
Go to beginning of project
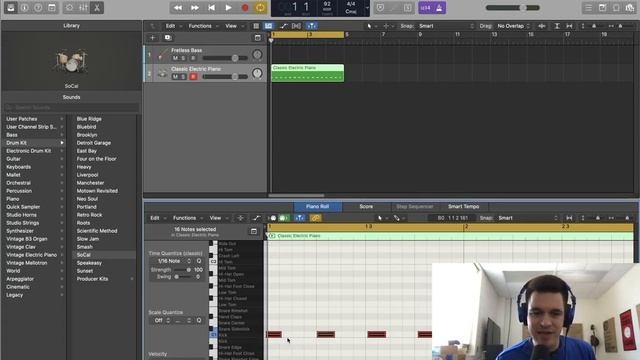(211, 8)
